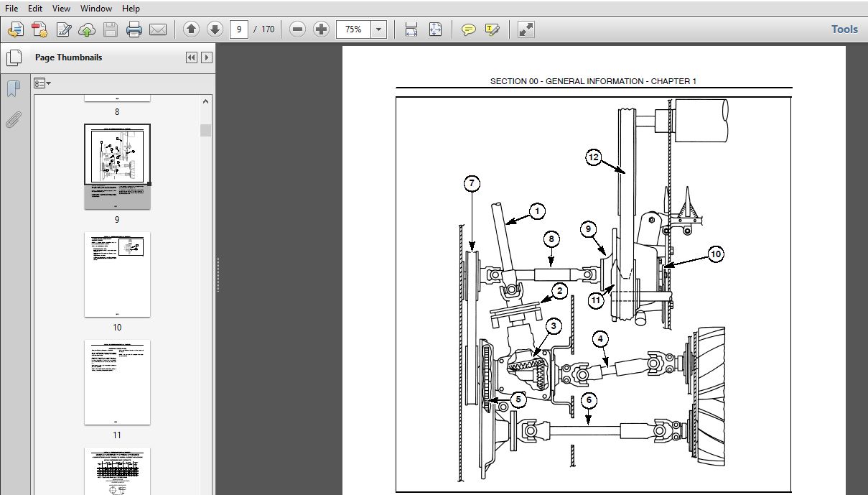Open the Edit menu
The height and width of the screenshot is (495, 868).
pyautogui.click(x=35, y=9)
